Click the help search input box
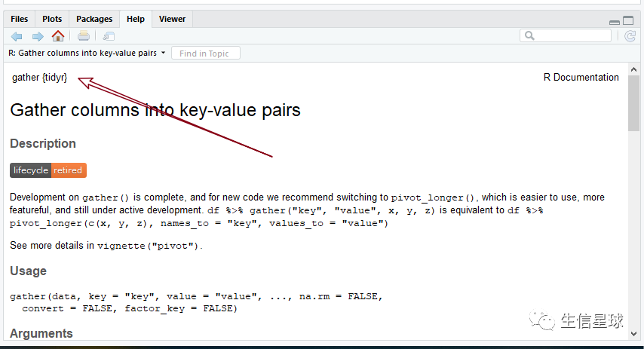The height and width of the screenshot is (349, 644). [x=566, y=36]
